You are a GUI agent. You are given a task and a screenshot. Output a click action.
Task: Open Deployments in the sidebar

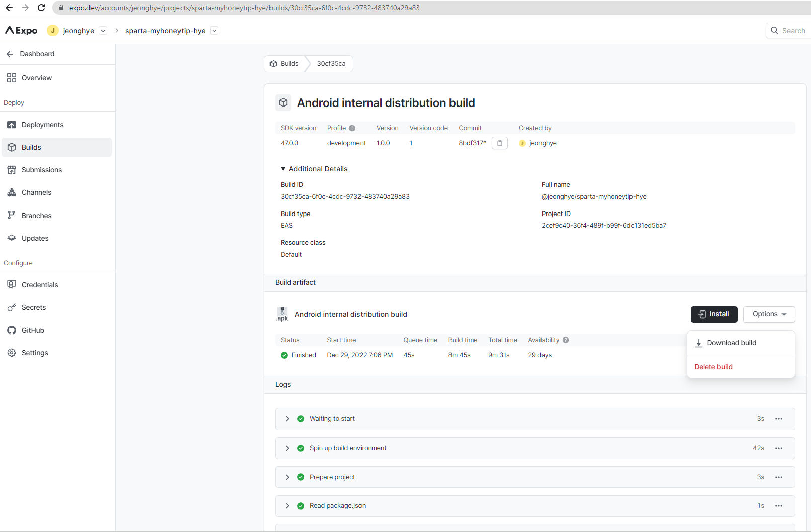click(x=57, y=125)
